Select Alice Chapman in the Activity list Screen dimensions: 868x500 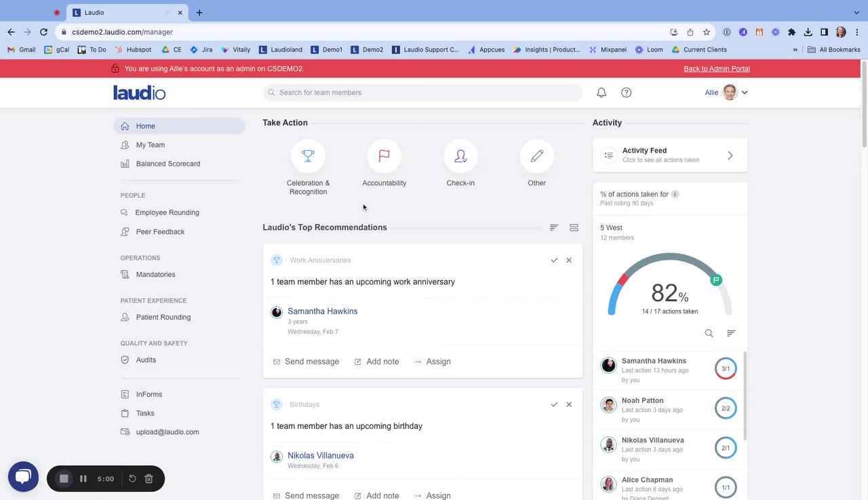(648, 480)
